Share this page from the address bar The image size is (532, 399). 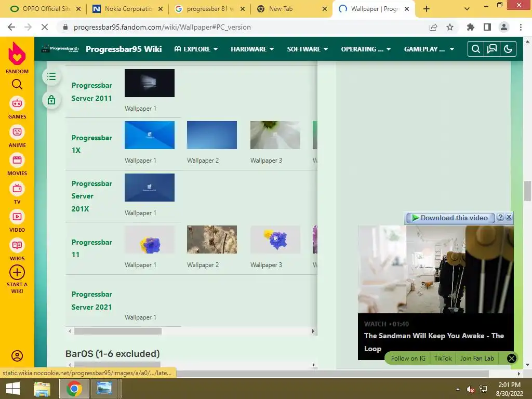433,27
